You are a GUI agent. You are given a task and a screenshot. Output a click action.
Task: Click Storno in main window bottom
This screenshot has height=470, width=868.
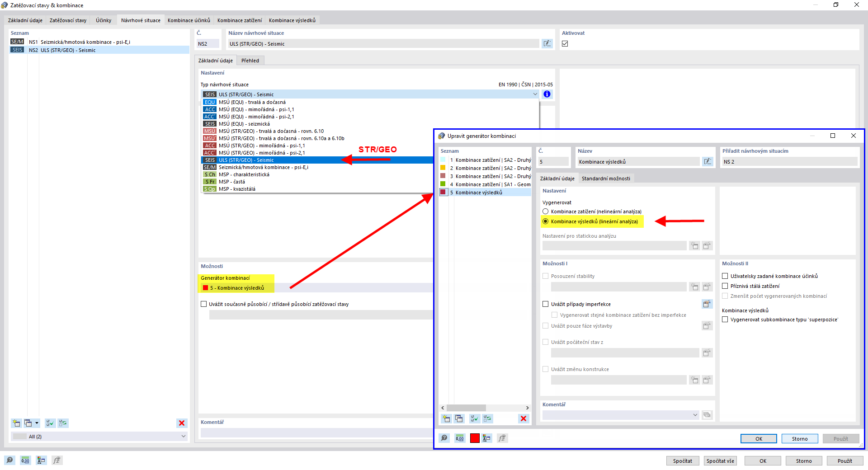tap(804, 461)
